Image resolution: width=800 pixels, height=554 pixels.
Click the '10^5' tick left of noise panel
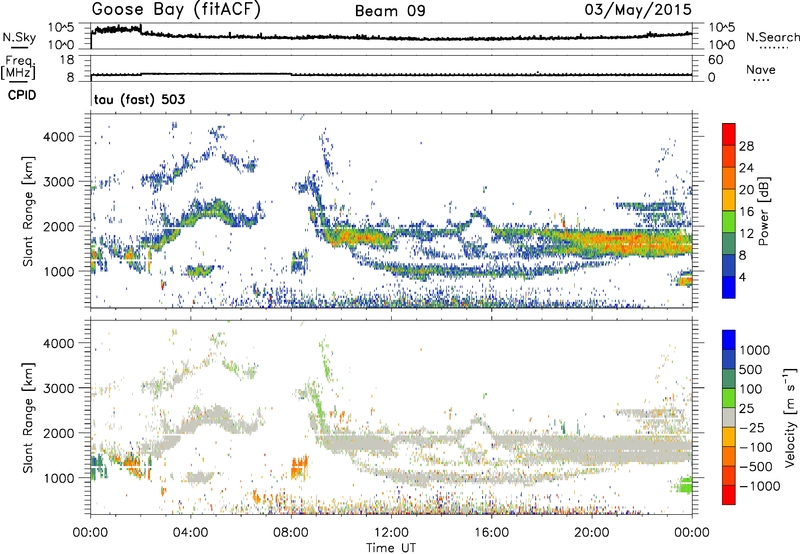61,27
